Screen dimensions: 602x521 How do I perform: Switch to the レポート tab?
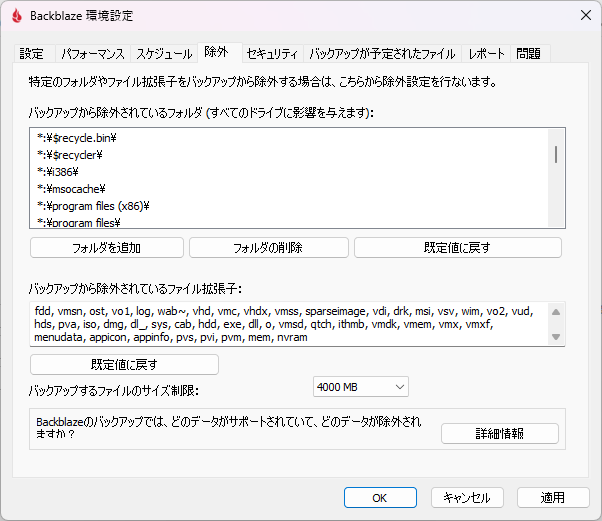pos(486,54)
